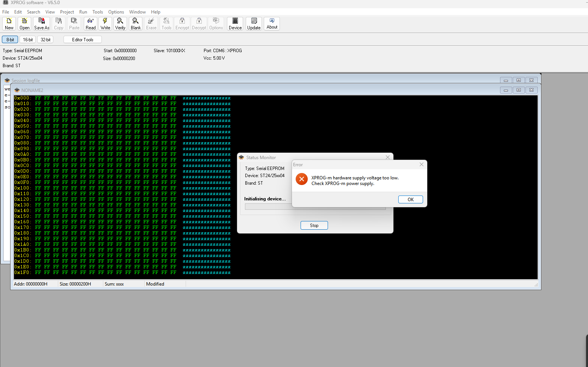Switch to 16-bit view mode
Screen dimensions: 588x367
pos(28,39)
